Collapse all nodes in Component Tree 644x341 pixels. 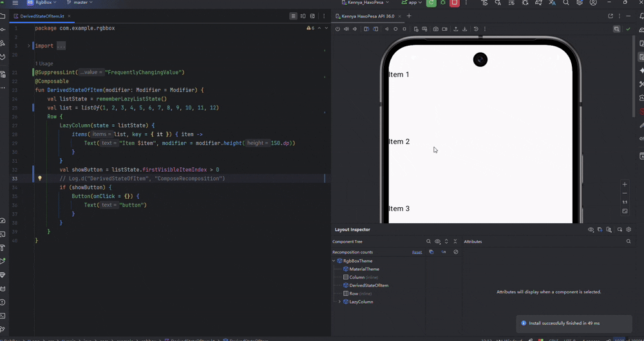(x=455, y=242)
